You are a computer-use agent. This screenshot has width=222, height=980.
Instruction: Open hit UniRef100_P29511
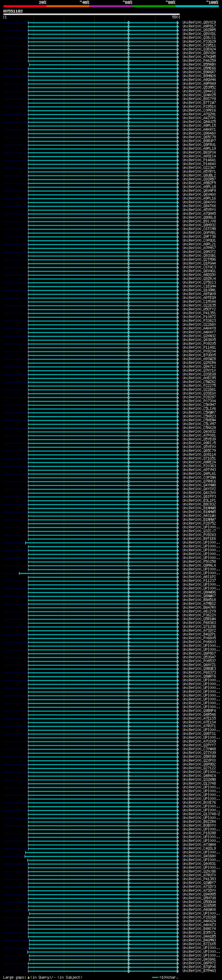[x=199, y=45]
